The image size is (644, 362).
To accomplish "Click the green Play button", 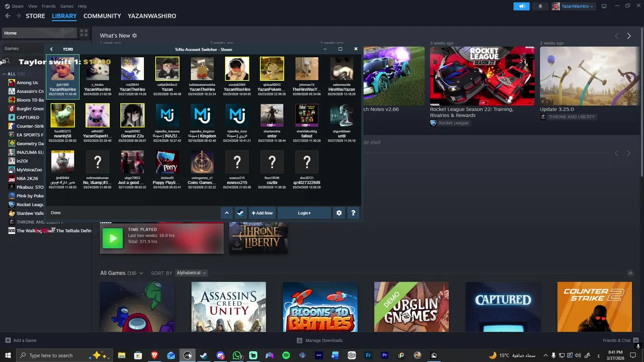I will click(113, 238).
